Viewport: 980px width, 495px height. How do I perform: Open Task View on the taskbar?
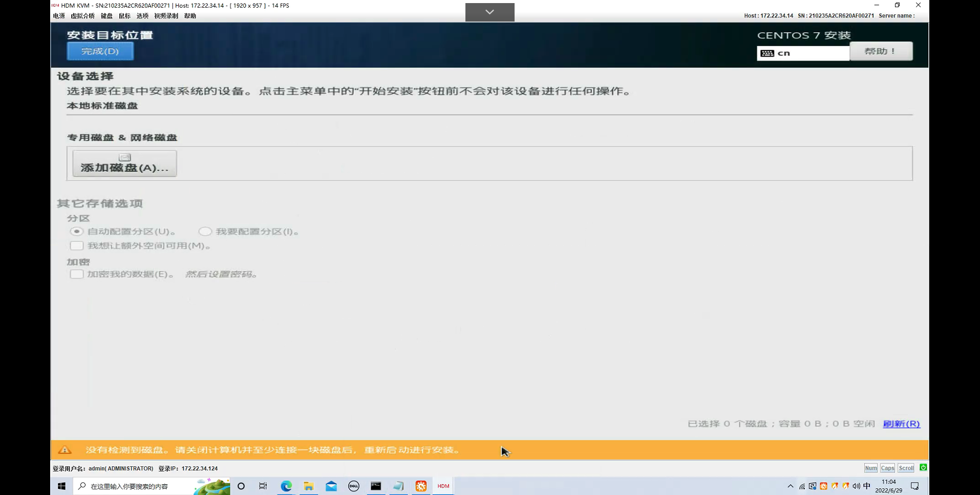[263, 486]
